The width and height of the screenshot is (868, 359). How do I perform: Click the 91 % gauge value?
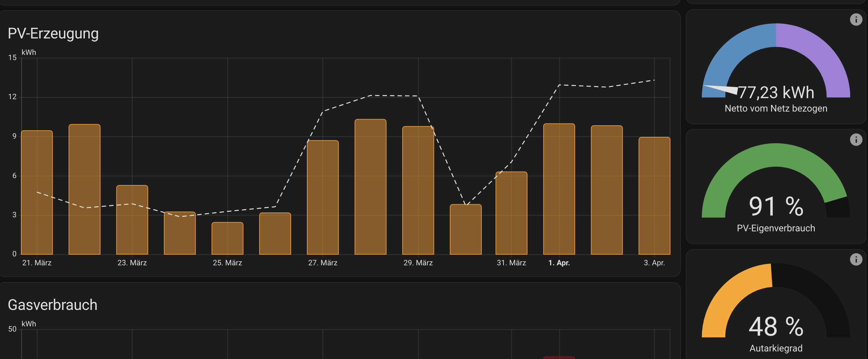pyautogui.click(x=776, y=207)
